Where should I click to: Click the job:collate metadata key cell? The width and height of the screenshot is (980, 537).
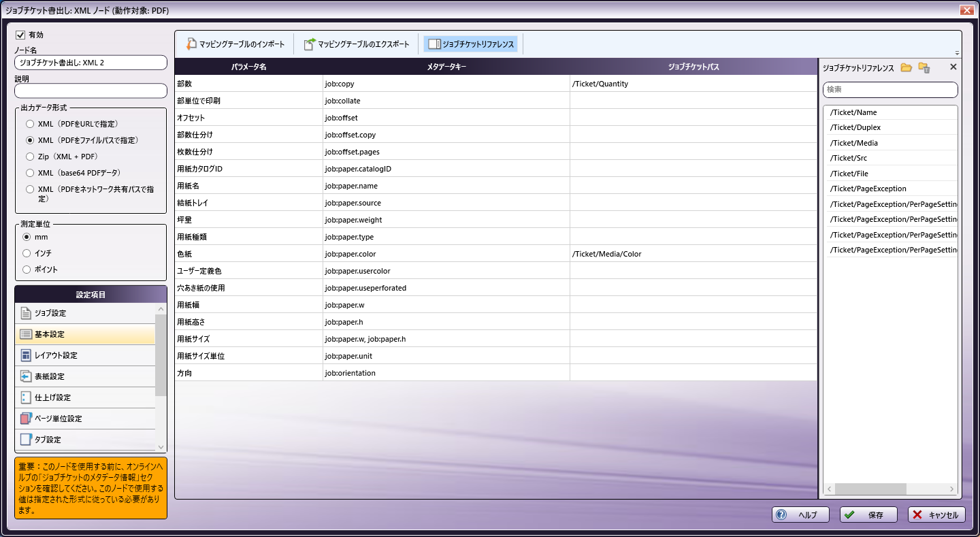[x=446, y=101]
